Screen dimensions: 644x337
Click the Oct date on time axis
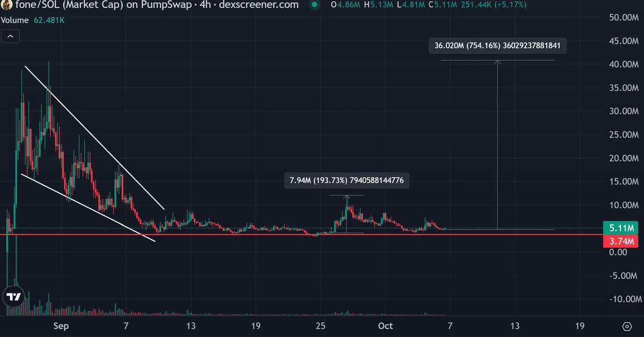point(385,326)
